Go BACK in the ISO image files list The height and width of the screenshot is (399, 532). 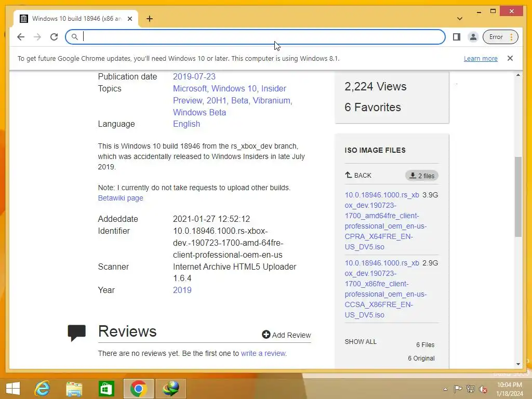pos(358,176)
